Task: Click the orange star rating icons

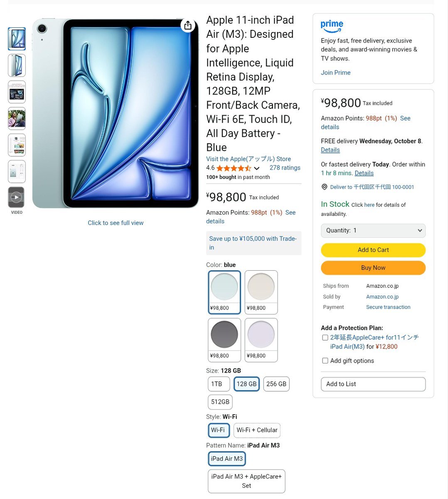Action: coord(234,168)
